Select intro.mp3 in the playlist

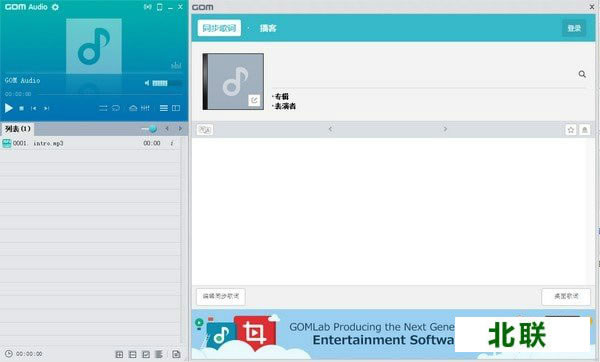(90, 143)
